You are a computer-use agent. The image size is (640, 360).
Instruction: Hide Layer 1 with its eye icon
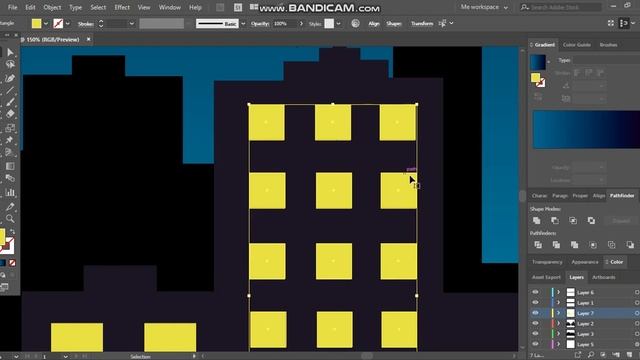coord(535,302)
